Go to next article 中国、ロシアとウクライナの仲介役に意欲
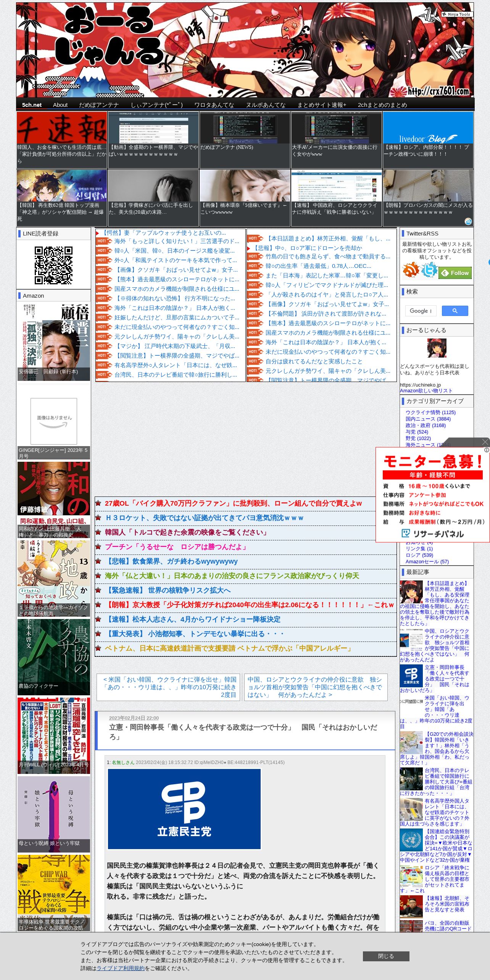This screenshot has height=980, width=490. 316,687
